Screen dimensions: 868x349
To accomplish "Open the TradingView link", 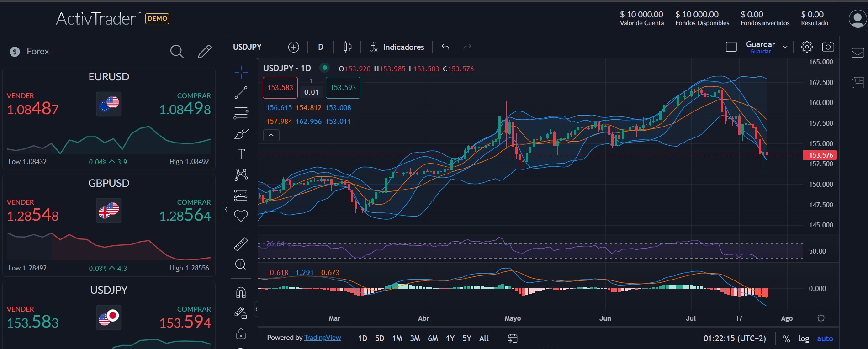I will [x=323, y=338].
